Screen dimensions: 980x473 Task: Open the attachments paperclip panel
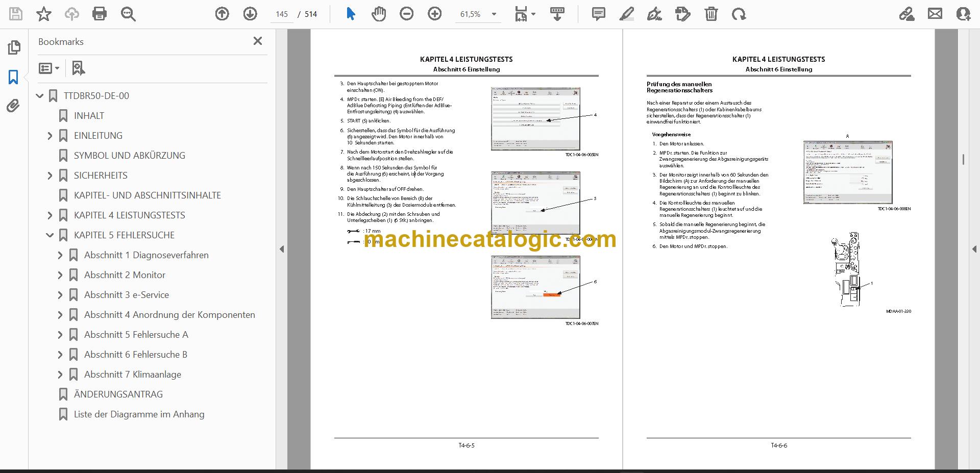click(x=13, y=106)
